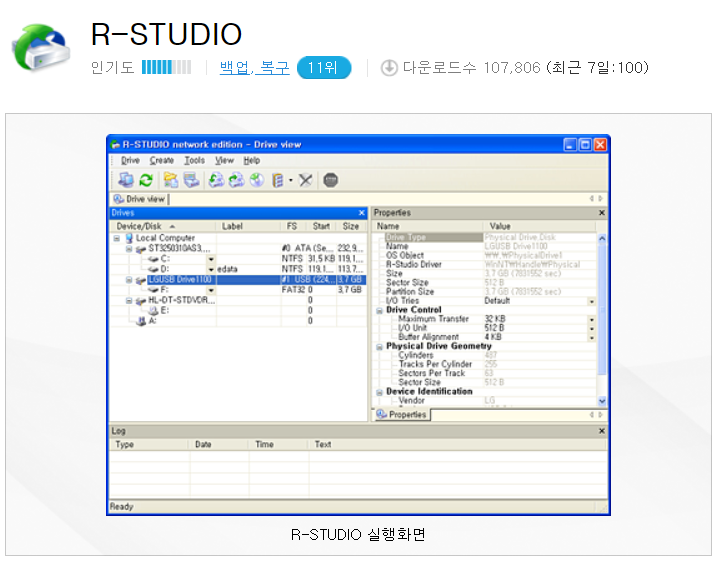This screenshot has width=719, height=561.
Task: Click the 백업, 복구 category link
Action: pos(254,68)
